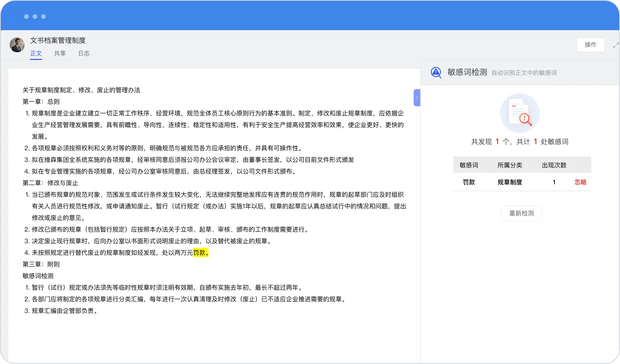Click the sensitive word detection magnifier icon
Image resolution: width=620 pixels, height=364 pixels.
click(436, 72)
